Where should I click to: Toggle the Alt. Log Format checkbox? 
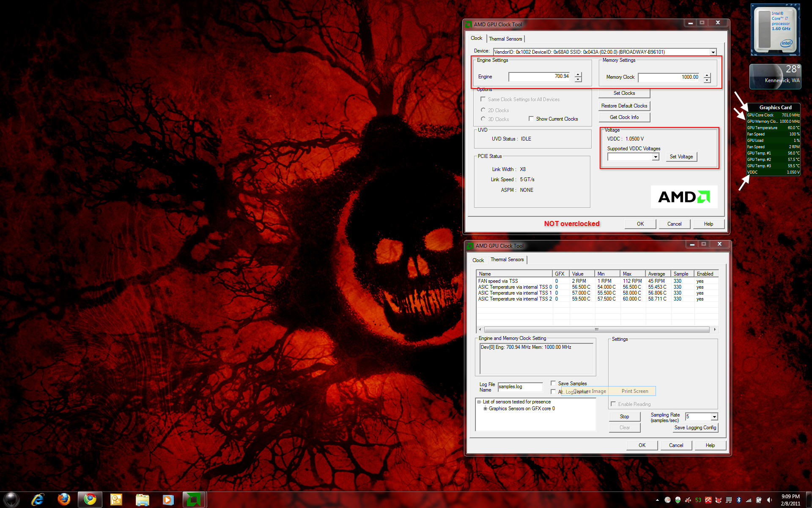[x=553, y=392]
